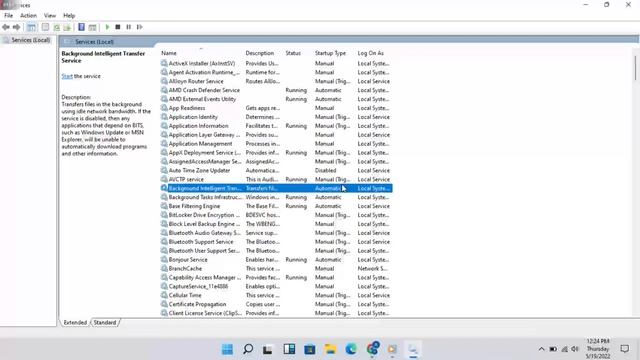Select the Background Intelligent Transfer service row

(276, 188)
